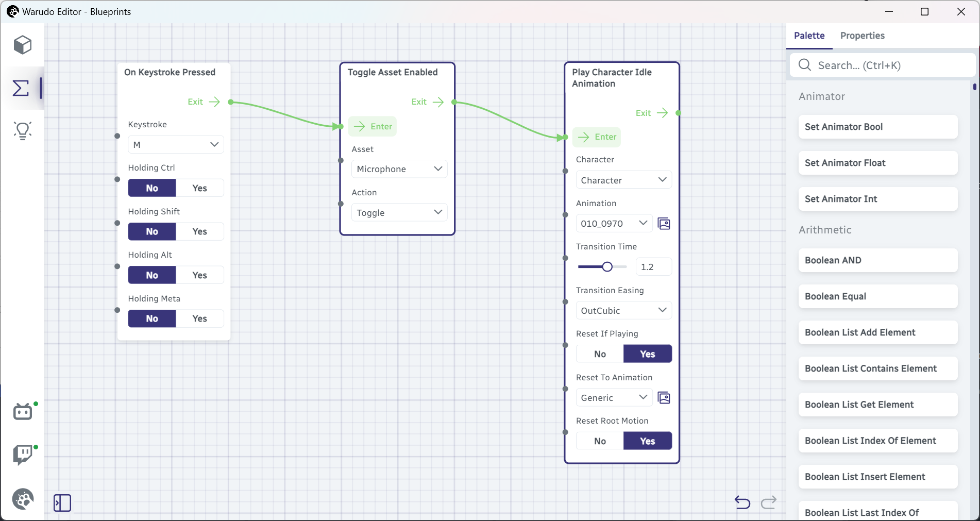Viewport: 980px width, 521px height.
Task: Set Holding Alt to Yes
Action: click(200, 275)
